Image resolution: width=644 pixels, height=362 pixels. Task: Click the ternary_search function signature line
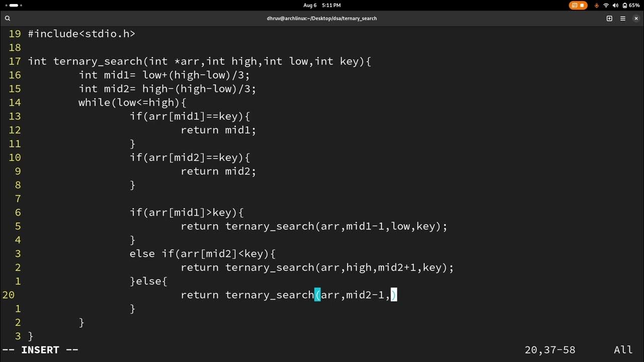pyautogui.click(x=200, y=61)
